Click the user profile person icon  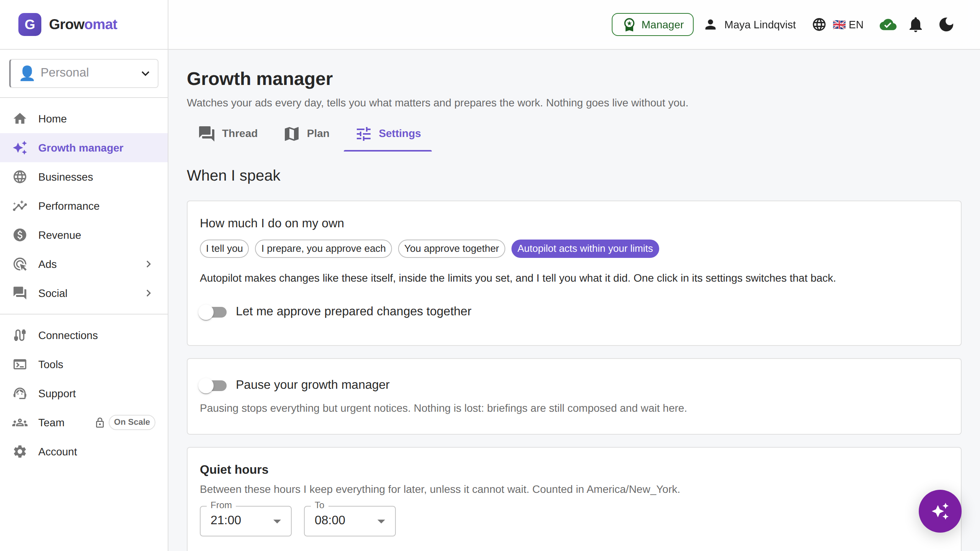tap(710, 24)
